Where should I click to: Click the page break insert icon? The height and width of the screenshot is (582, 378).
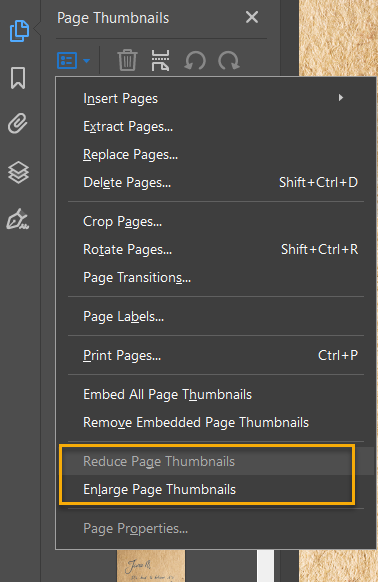click(160, 60)
